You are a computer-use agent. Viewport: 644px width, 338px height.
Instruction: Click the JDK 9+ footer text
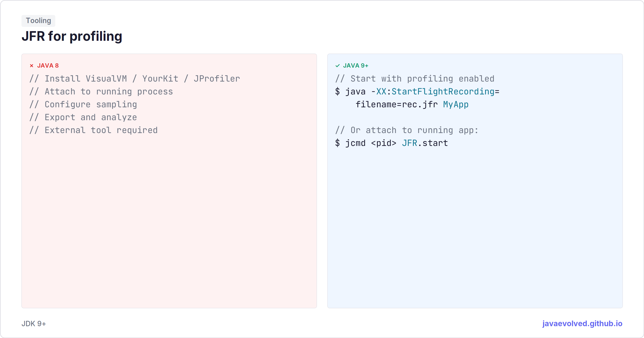point(34,324)
